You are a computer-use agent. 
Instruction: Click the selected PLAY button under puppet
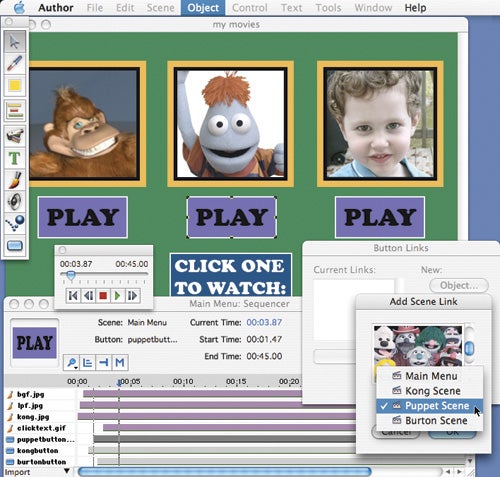pos(232,217)
